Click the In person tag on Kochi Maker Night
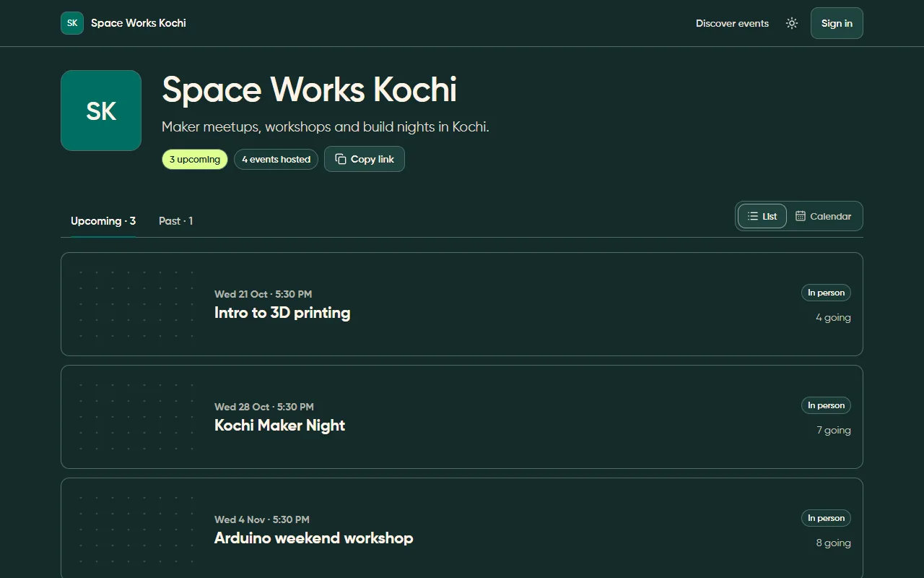Image resolution: width=924 pixels, height=578 pixels. (826, 405)
